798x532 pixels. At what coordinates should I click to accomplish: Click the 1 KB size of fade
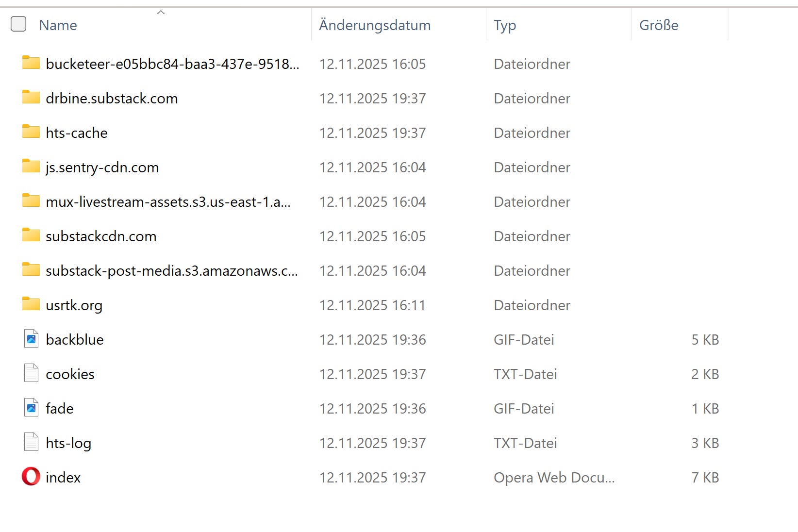coord(705,409)
